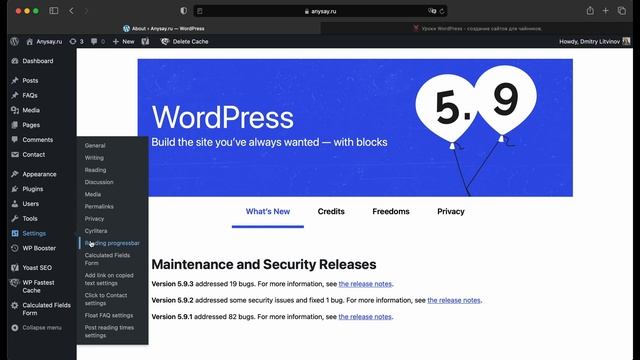640x360 pixels.
Task: Switch to the Credits tab
Action: [x=331, y=211]
